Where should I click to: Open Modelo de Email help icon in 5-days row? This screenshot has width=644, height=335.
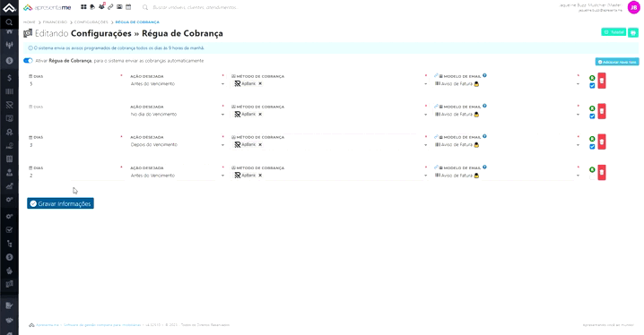(484, 75)
